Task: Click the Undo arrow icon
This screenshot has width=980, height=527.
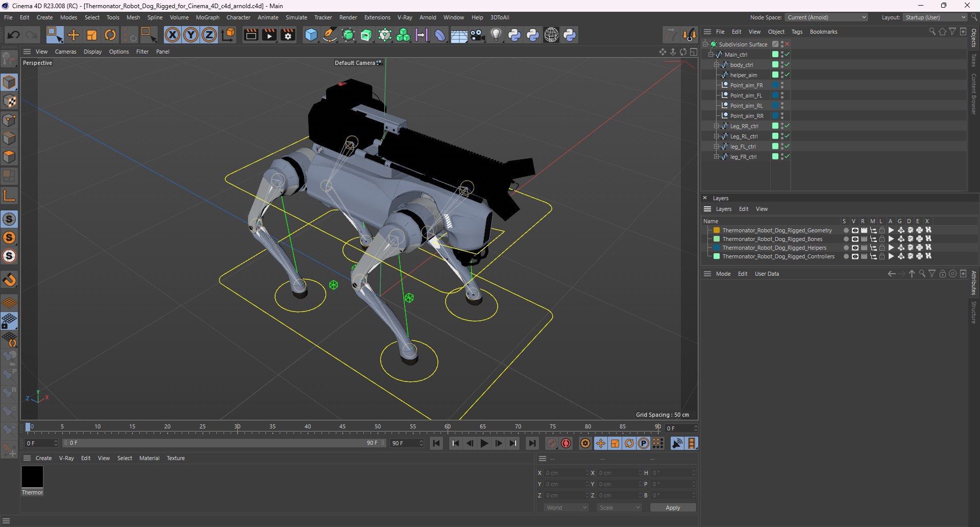Action: pos(14,35)
